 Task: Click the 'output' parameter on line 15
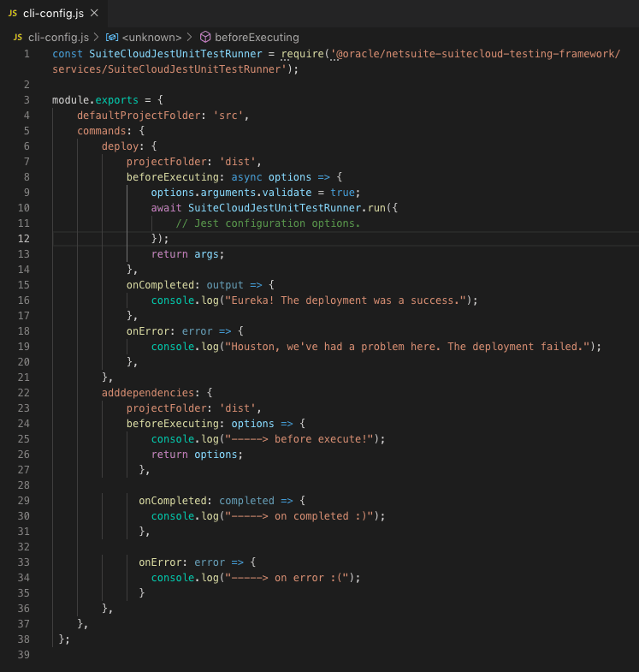pyautogui.click(x=225, y=285)
